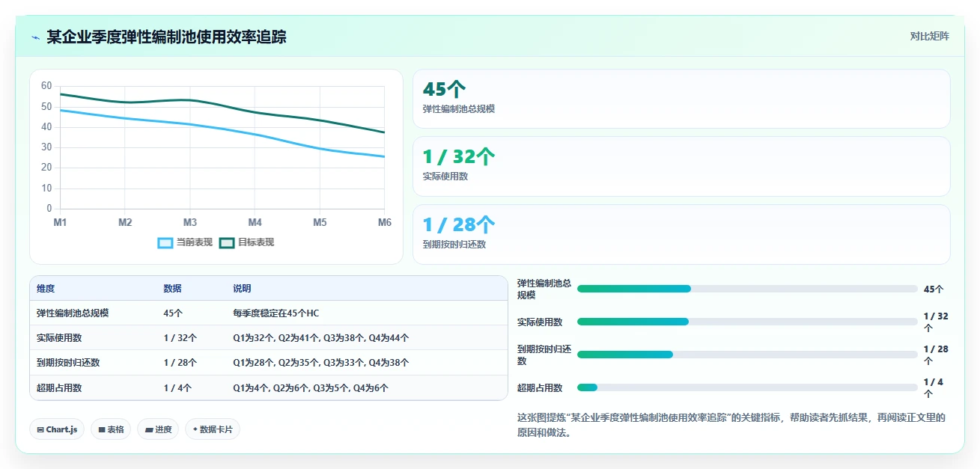Image resolution: width=980 pixels, height=469 pixels.
Task: Select the 实际使用数 1 / 32个 card
Action: click(681, 166)
